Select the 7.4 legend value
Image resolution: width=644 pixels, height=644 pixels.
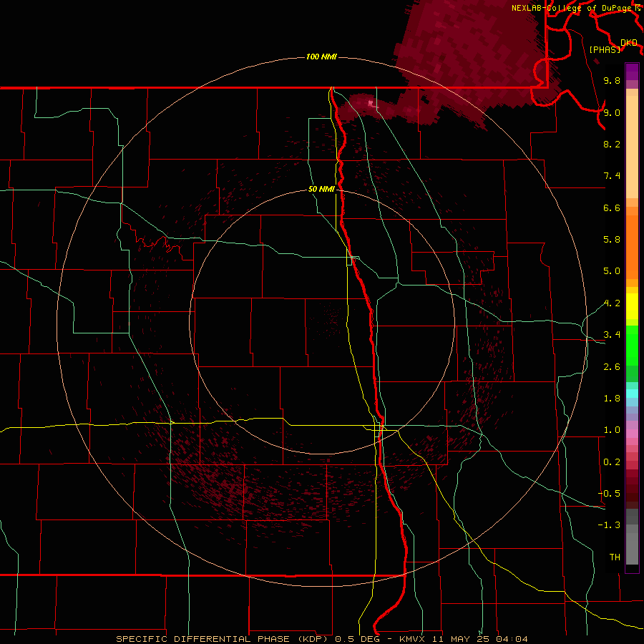pyautogui.click(x=612, y=176)
